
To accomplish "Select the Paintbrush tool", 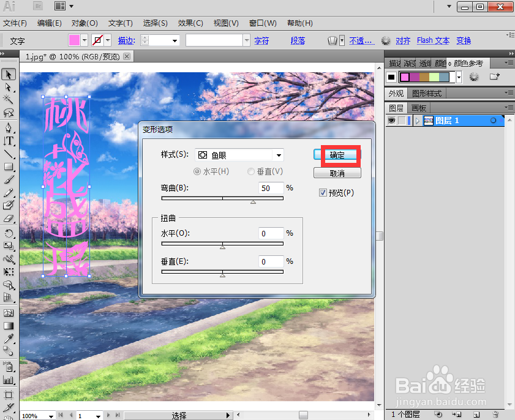I will [9, 179].
